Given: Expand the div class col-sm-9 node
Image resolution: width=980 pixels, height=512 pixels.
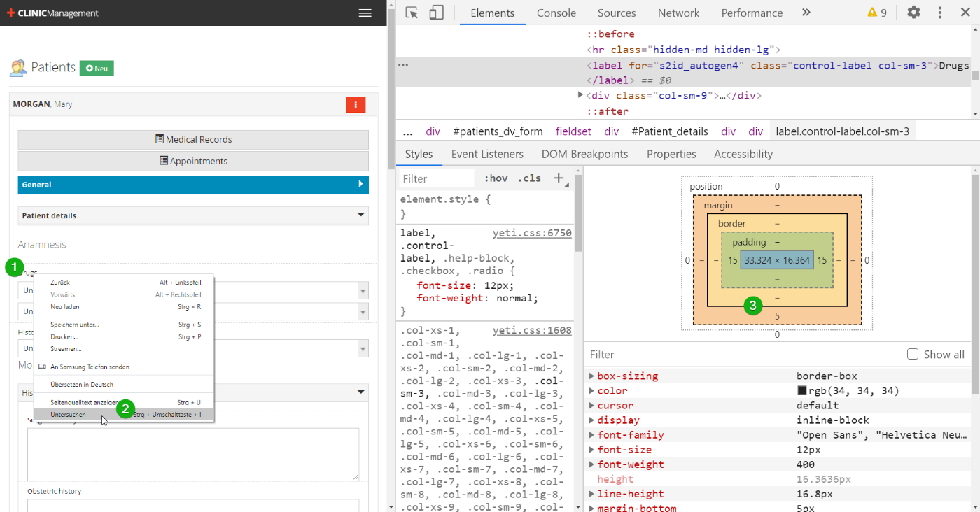Looking at the screenshot, I should [x=580, y=95].
